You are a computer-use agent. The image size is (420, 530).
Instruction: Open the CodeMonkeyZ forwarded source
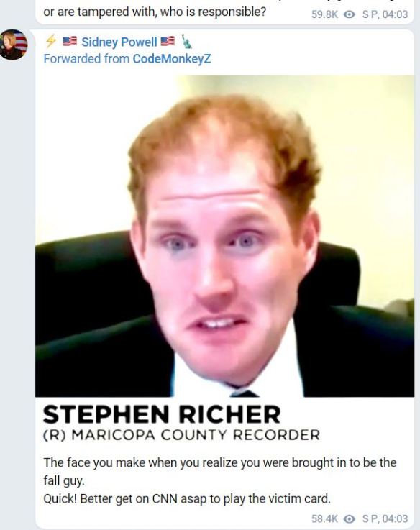171,59
